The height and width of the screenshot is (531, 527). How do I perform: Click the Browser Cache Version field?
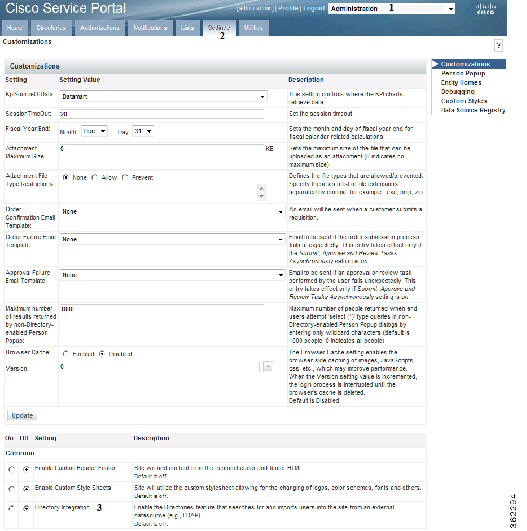(x=159, y=366)
